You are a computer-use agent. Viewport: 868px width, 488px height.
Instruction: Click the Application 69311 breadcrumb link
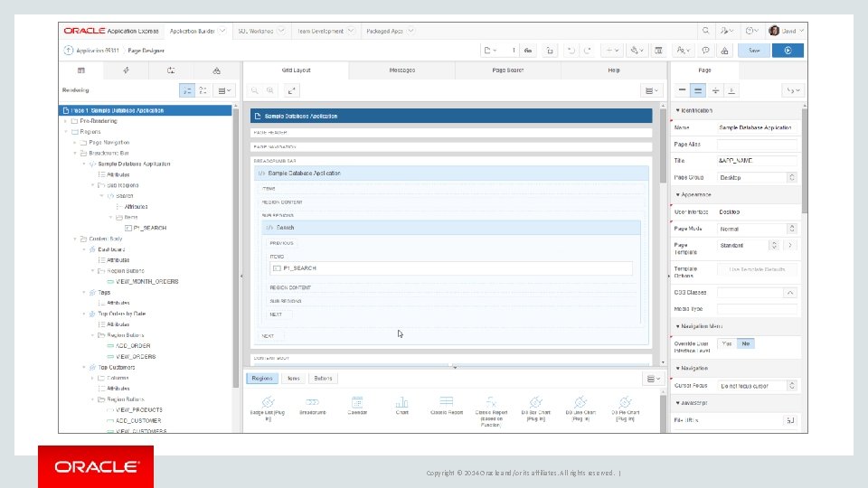click(x=98, y=51)
